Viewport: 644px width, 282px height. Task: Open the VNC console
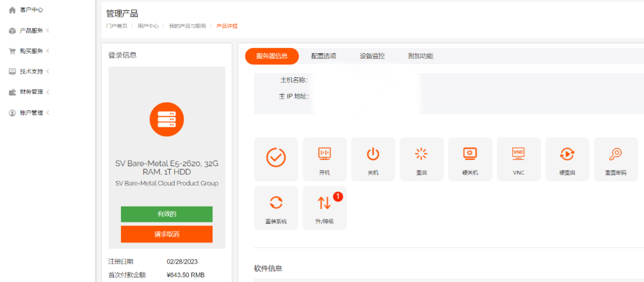tap(519, 159)
